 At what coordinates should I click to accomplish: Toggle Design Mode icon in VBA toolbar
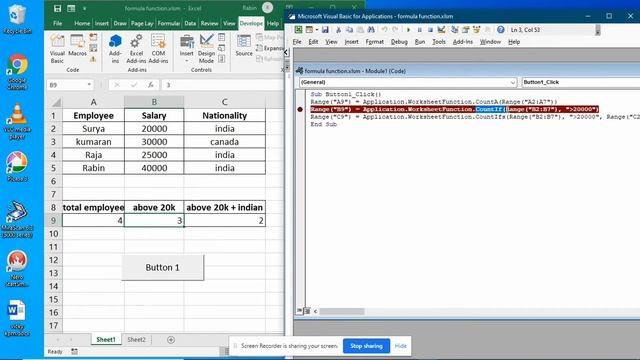(441, 30)
